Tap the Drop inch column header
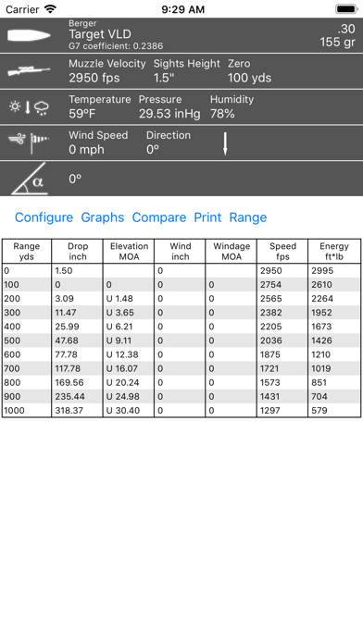 point(78,252)
